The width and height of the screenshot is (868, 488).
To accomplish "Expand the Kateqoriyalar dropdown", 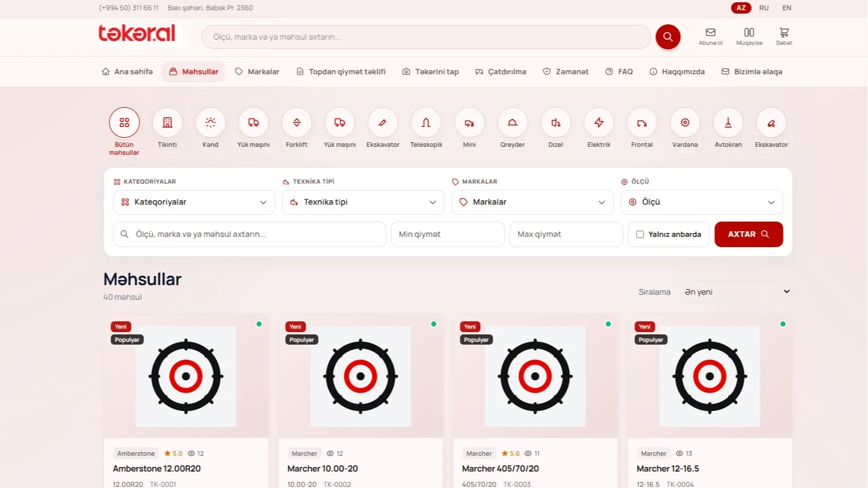I will [x=194, y=202].
